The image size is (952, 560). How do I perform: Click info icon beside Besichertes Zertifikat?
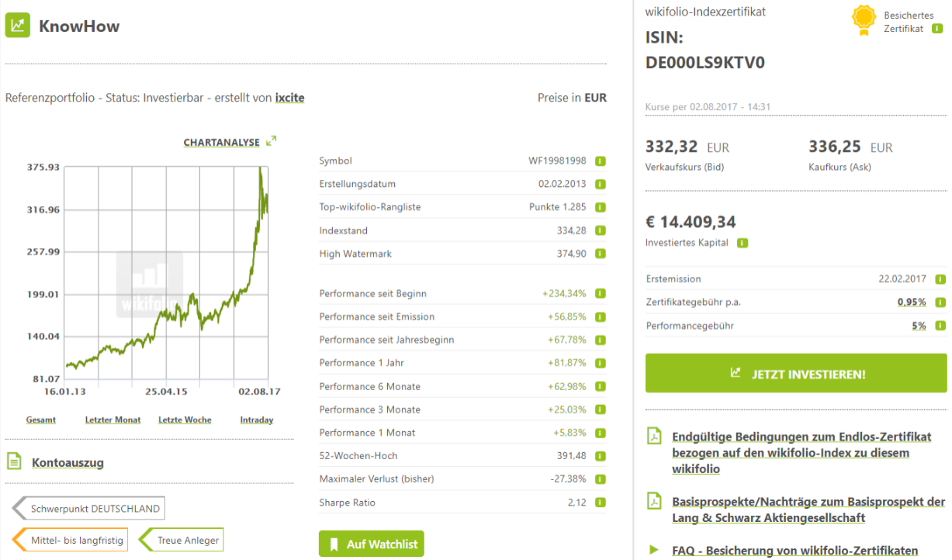pos(937,29)
